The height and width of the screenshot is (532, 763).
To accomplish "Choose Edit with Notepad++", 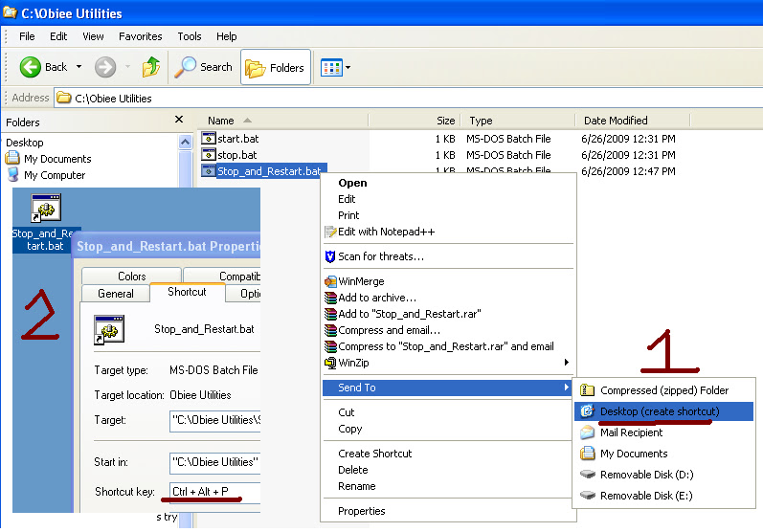I will 387,232.
